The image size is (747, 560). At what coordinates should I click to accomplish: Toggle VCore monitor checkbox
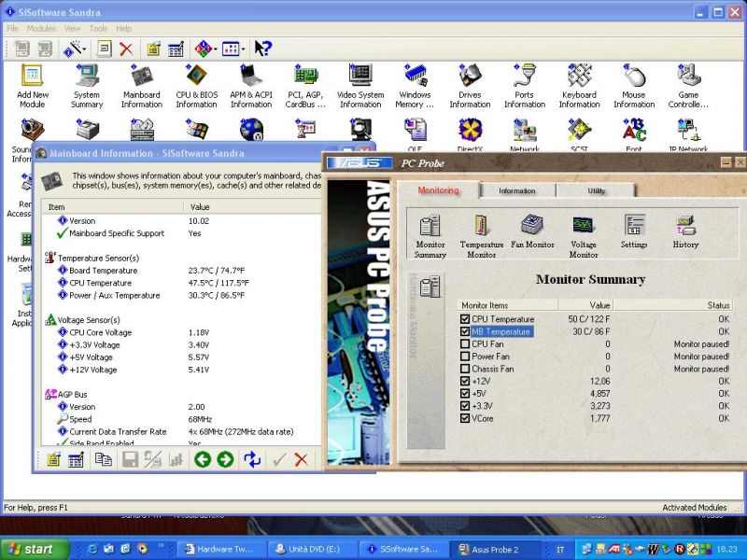pos(465,418)
